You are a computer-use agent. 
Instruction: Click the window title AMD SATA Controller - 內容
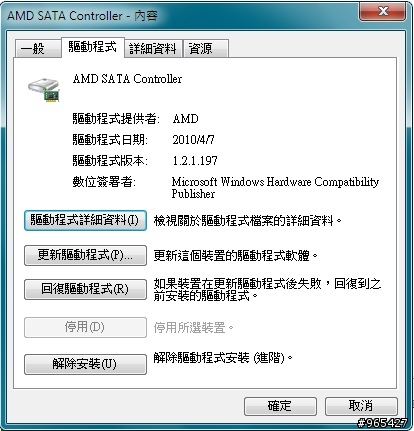(82, 15)
